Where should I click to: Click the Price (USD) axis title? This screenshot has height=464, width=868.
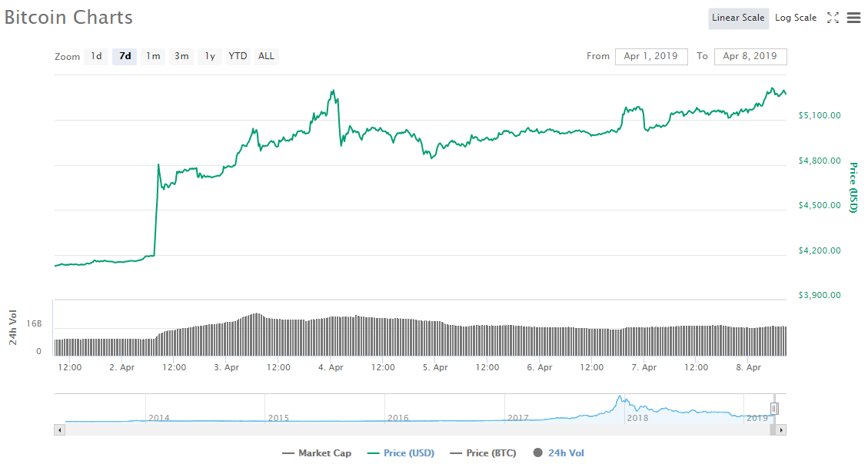pyautogui.click(x=853, y=187)
